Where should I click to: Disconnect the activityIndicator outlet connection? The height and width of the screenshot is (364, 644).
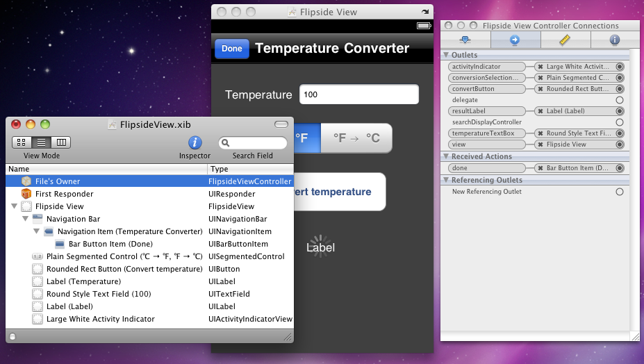click(540, 67)
